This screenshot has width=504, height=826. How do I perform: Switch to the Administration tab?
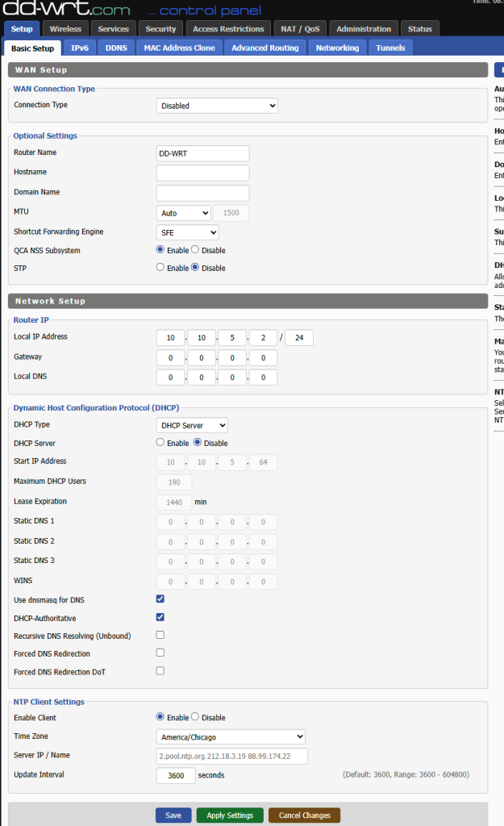(364, 29)
